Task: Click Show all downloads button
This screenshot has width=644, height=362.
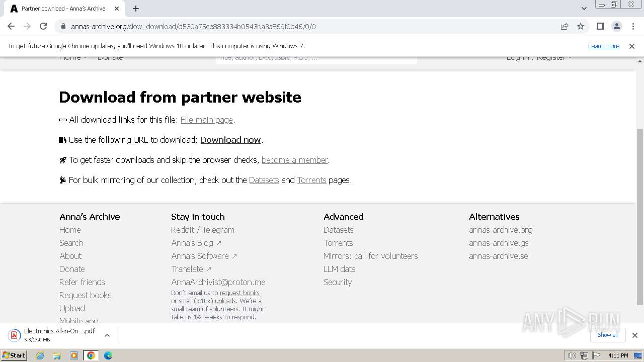Action: pos(608,335)
